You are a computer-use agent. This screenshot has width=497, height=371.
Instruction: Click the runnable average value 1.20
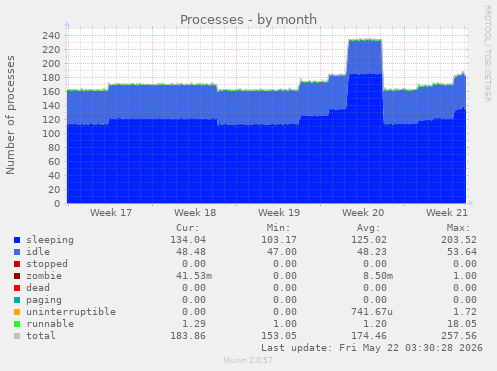click(375, 324)
